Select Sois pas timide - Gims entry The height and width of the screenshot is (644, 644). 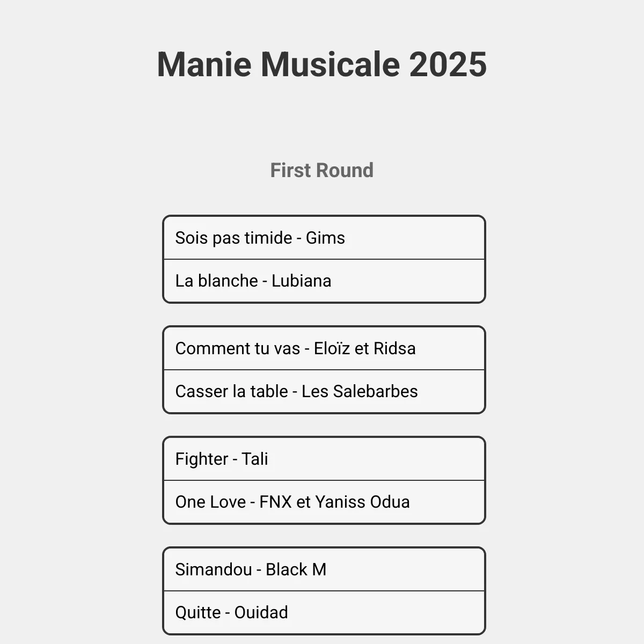(324, 238)
